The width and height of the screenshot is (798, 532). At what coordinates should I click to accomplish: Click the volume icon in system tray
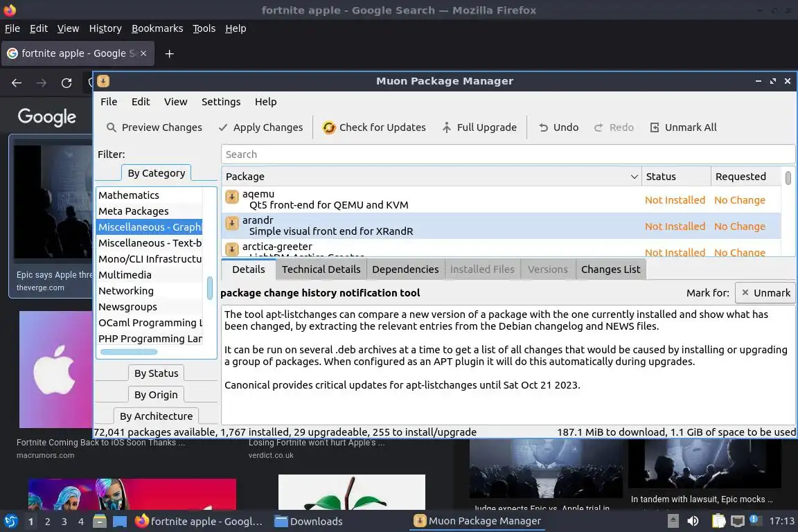693,521
